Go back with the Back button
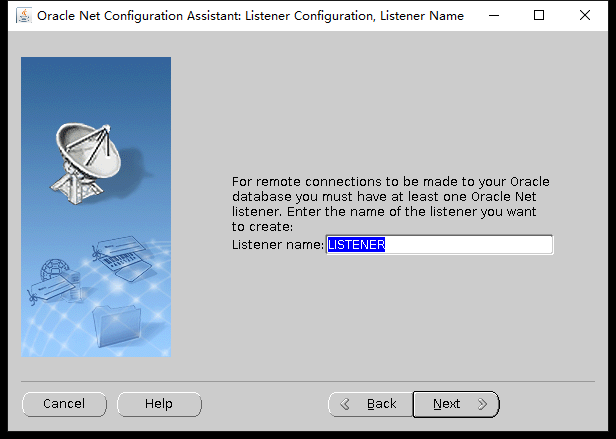The image size is (616, 439). (x=370, y=404)
